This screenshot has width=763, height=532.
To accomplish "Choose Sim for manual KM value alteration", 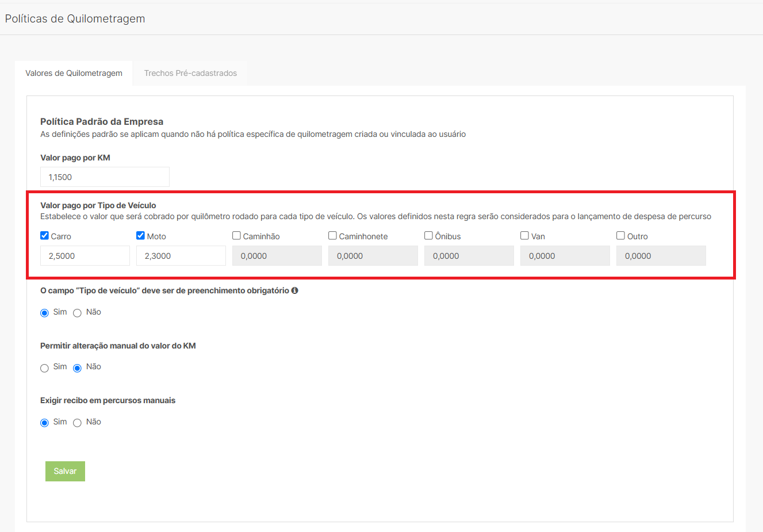I will 44,368.
